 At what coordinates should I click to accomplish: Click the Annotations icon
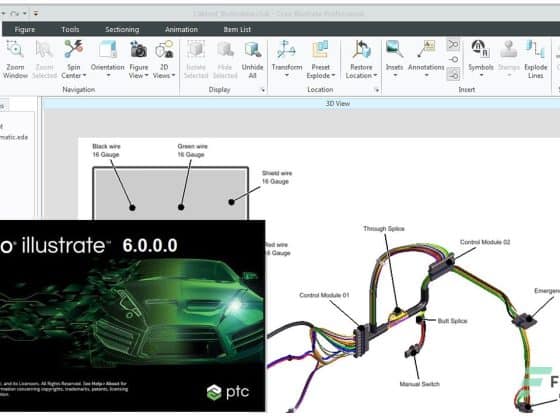tap(426, 49)
